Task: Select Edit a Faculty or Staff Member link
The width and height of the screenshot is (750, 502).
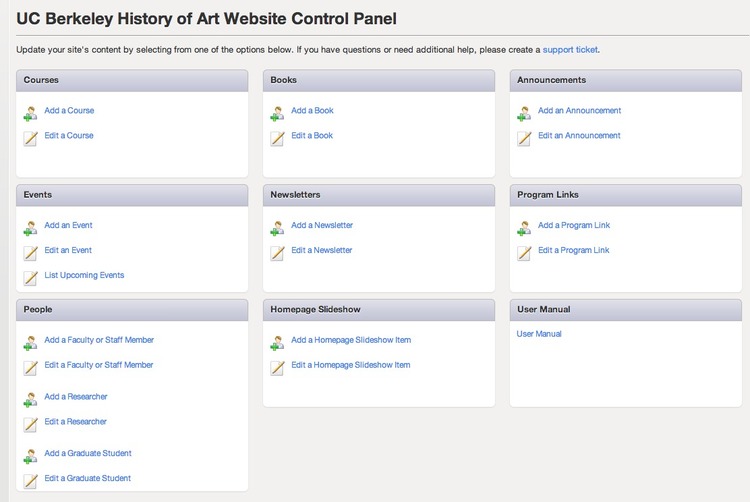Action: tap(99, 365)
